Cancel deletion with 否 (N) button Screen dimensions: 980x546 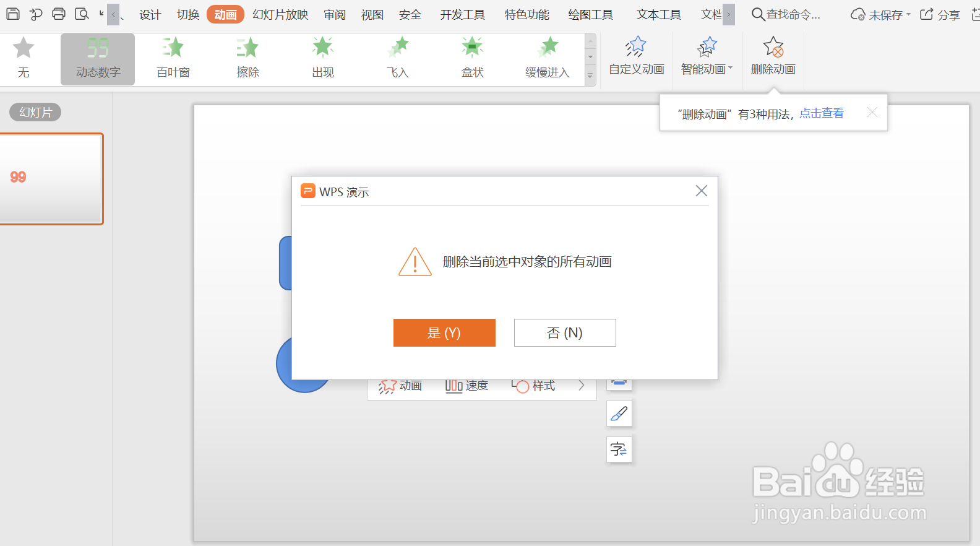(565, 332)
